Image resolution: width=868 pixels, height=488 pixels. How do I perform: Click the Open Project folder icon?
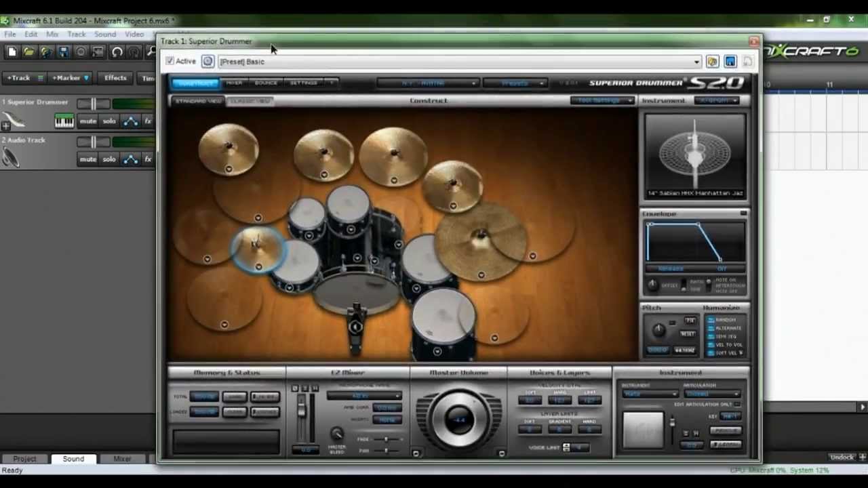pos(29,52)
